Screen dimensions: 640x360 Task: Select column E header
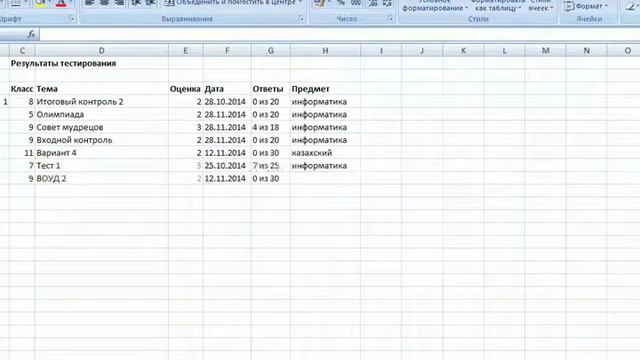pos(186,51)
